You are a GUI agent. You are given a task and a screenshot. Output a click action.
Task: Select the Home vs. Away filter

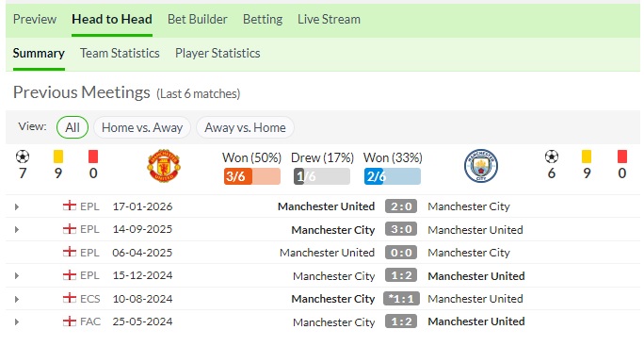click(x=142, y=127)
